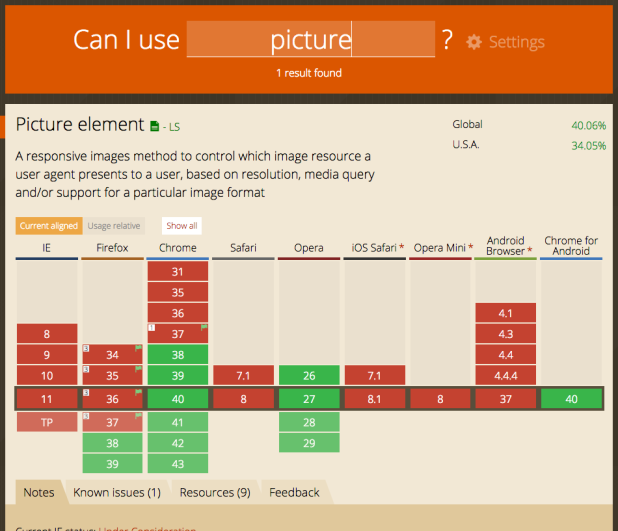Select the Chrome for Android 40 cell

572,398
